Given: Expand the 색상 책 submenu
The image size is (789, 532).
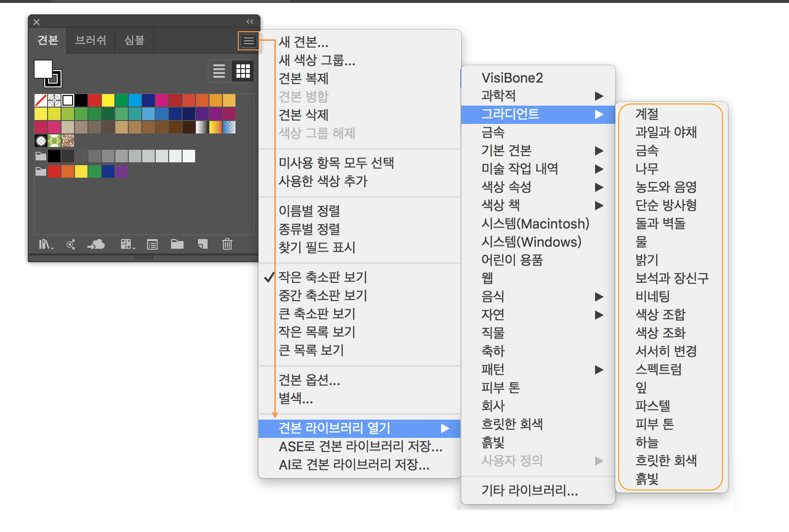Looking at the screenshot, I should (538, 206).
